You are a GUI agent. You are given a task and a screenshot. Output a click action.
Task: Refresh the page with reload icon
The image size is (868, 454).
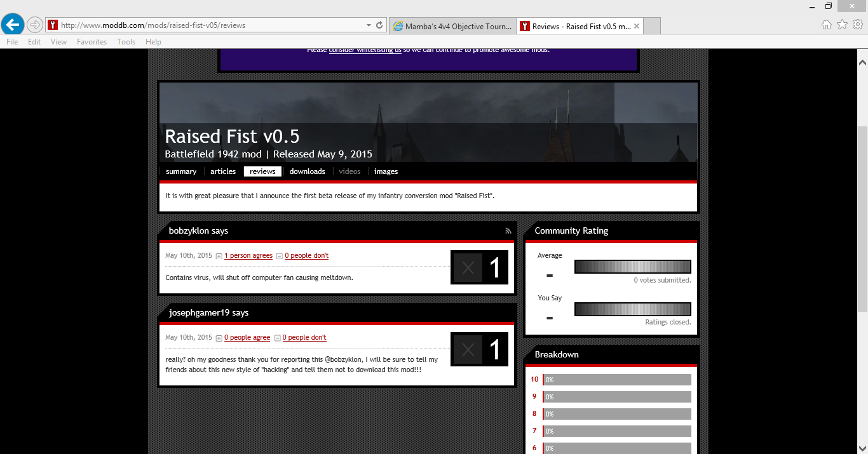pos(380,25)
